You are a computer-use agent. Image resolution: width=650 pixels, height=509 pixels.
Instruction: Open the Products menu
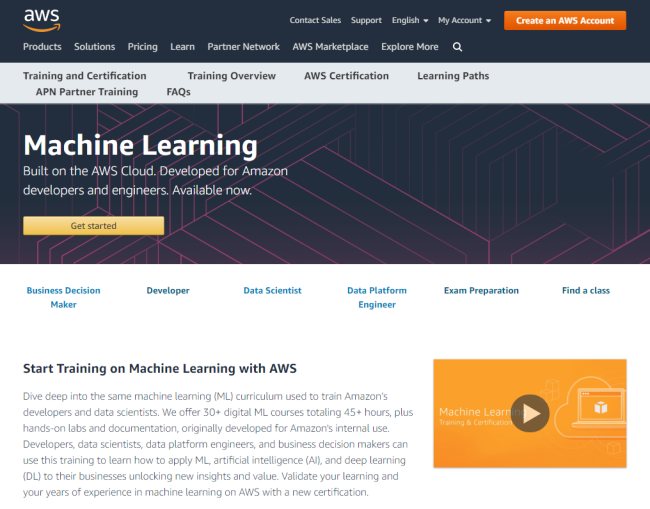(x=42, y=47)
